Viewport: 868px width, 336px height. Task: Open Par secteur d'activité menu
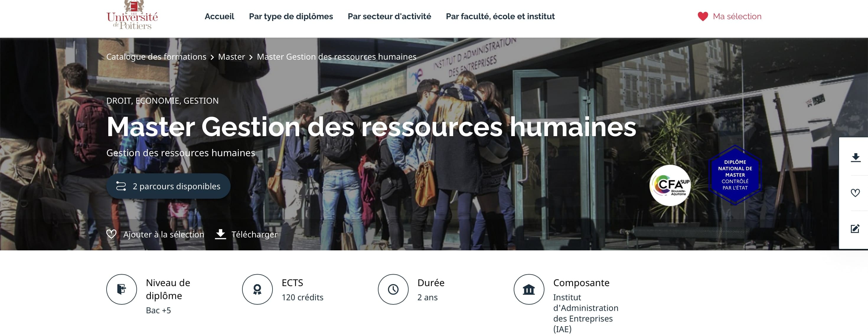[x=389, y=17]
